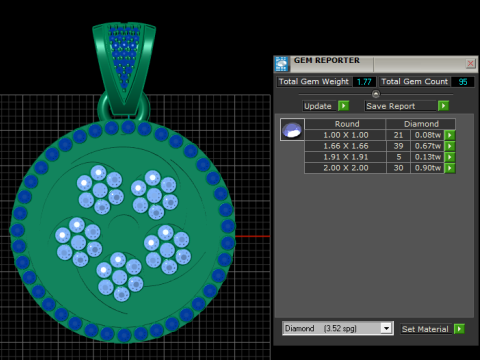Click green arrow for 2.00 X 2.00 row
Image resolution: width=480 pixels, height=360 pixels.
click(450, 168)
